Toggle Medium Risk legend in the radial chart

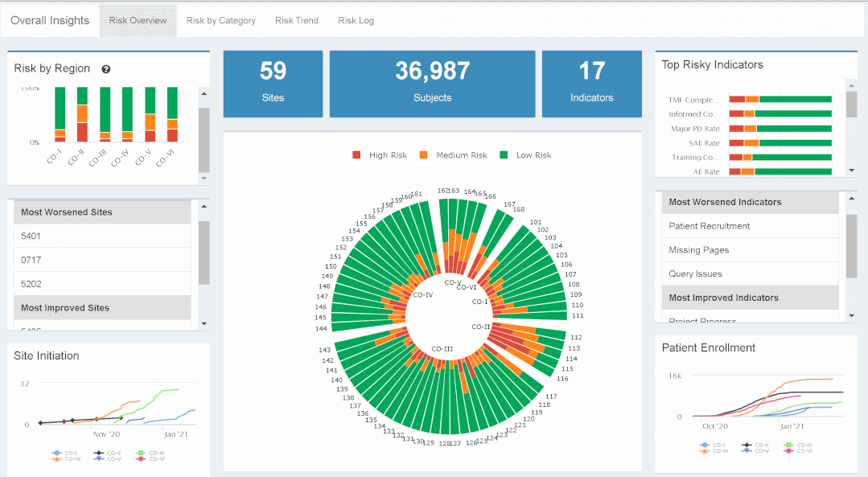click(x=424, y=155)
